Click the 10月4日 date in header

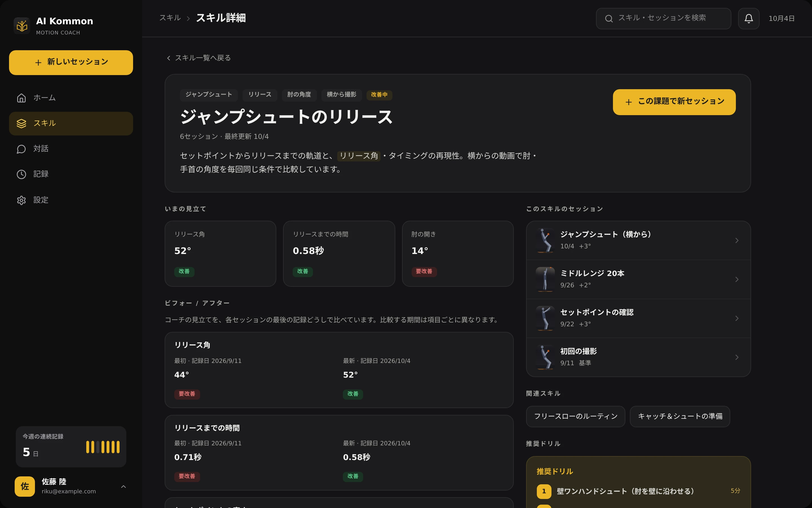pos(782,18)
